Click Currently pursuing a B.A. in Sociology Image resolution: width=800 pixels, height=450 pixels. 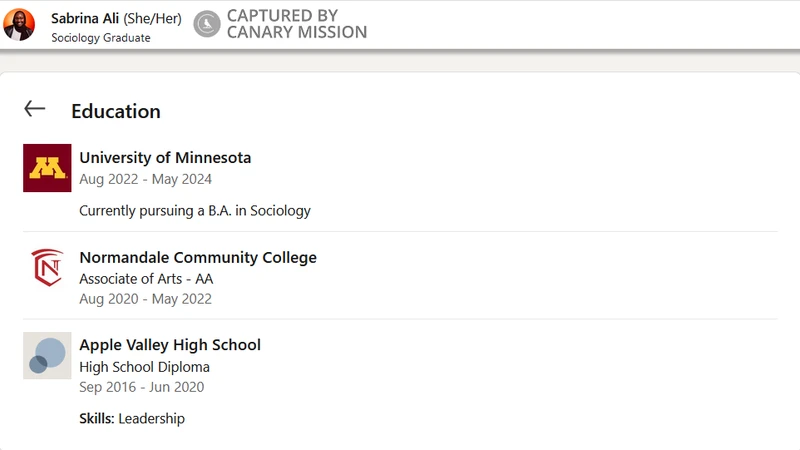[x=195, y=211]
